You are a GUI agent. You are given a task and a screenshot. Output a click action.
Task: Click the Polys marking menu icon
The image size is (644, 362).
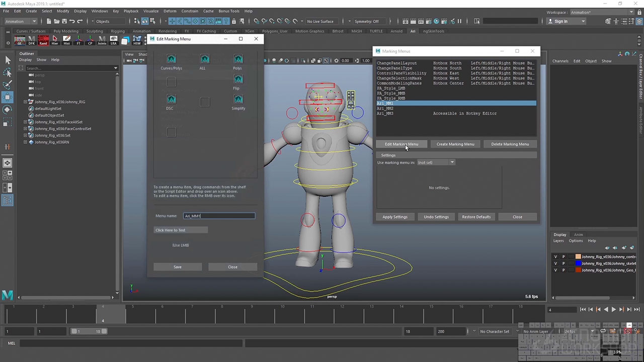pos(238,59)
